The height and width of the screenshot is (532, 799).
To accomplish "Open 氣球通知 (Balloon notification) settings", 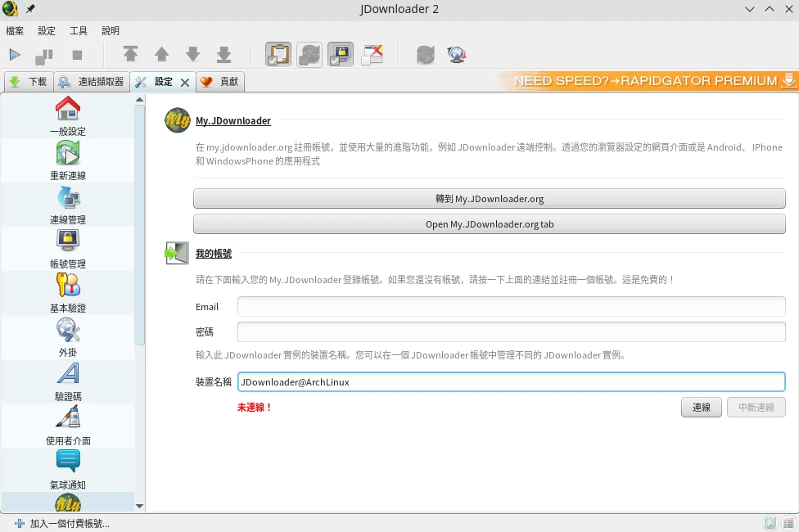I will click(68, 470).
